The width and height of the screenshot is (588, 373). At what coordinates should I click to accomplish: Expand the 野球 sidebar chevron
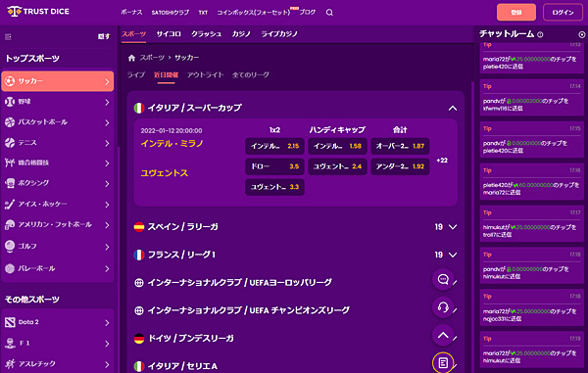[x=107, y=102]
